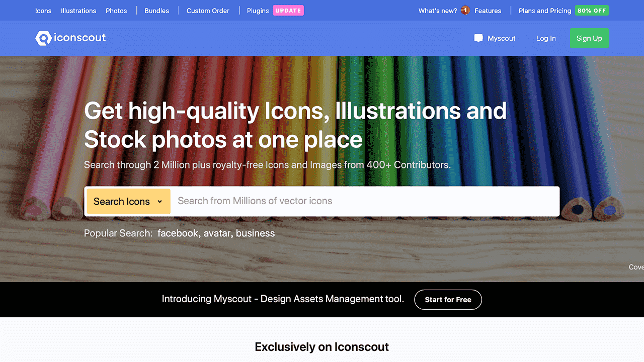644x362 pixels.
Task: Click the chevron arrow beside Search Icons
Action: pyautogui.click(x=160, y=202)
